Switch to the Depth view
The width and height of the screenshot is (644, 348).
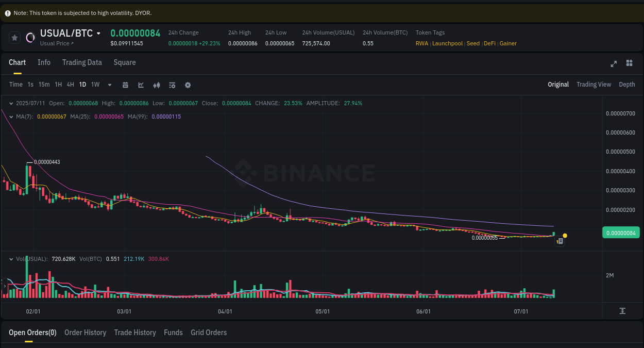coord(627,85)
